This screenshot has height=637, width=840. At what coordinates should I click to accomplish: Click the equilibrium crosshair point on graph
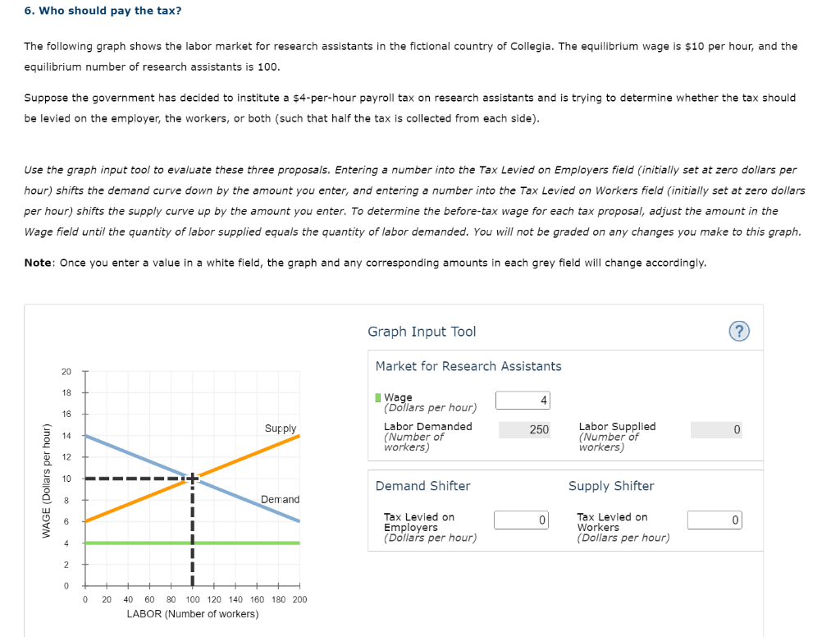tap(192, 479)
